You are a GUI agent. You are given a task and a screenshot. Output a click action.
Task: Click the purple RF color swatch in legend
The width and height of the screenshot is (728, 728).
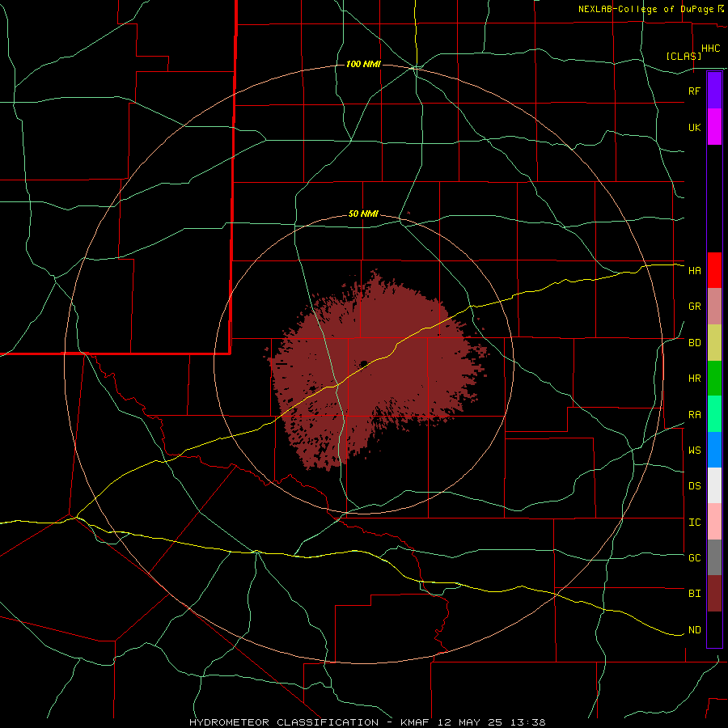tap(714, 91)
